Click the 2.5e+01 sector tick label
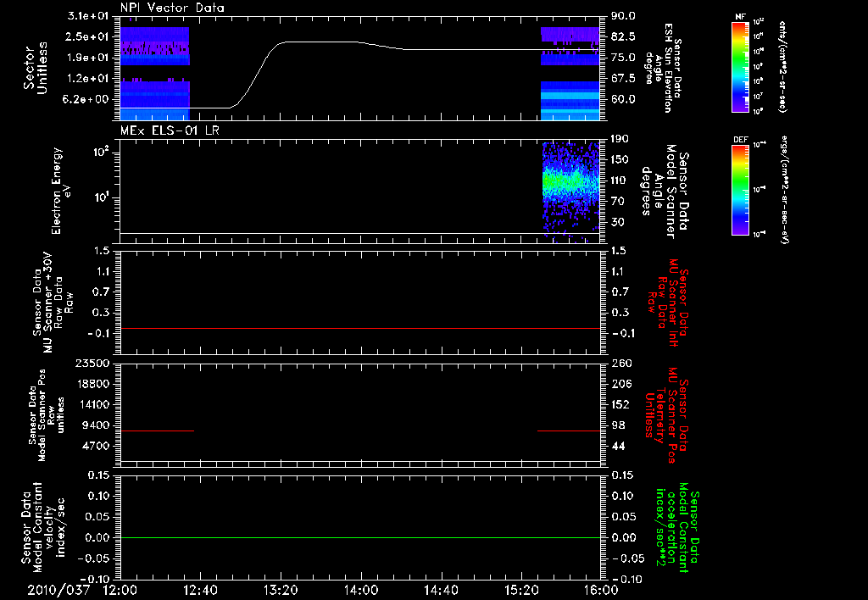Viewport: 868px width, 600px height. (88, 36)
